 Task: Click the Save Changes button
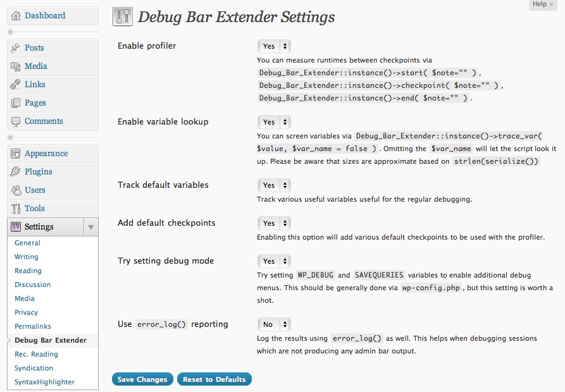[x=142, y=379]
